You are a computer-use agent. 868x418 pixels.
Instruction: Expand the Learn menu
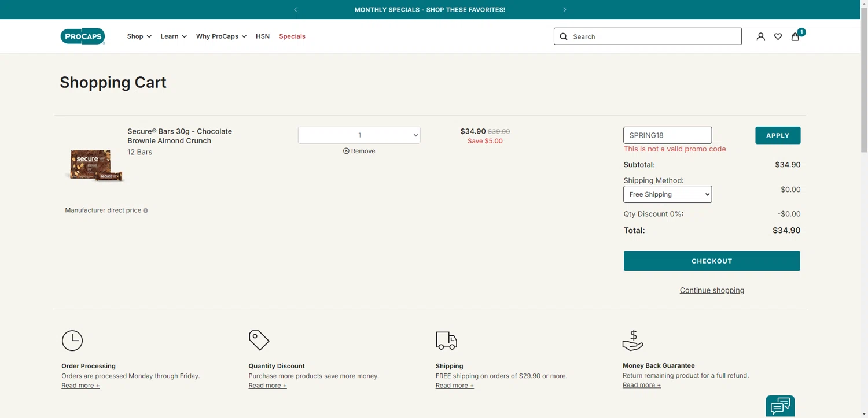[x=174, y=36]
